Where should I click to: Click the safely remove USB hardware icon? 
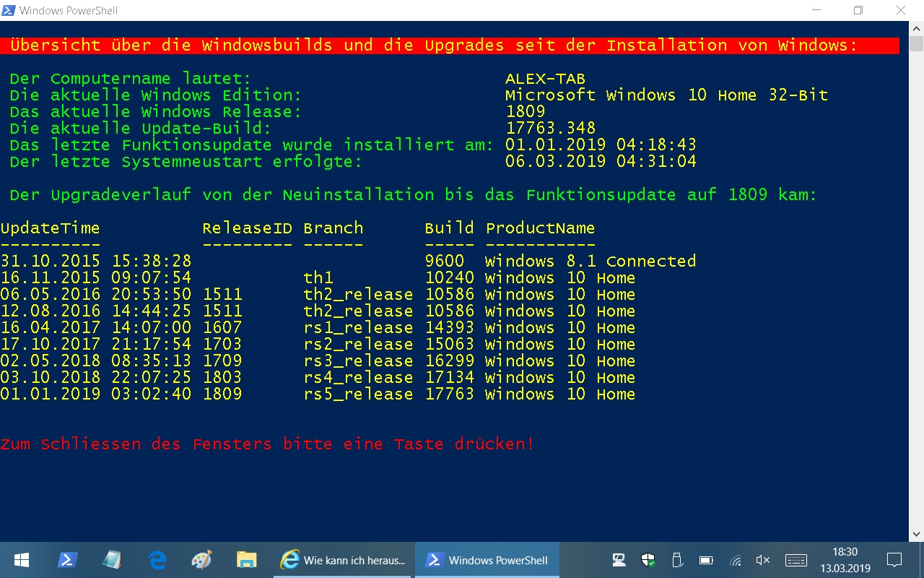point(677,560)
